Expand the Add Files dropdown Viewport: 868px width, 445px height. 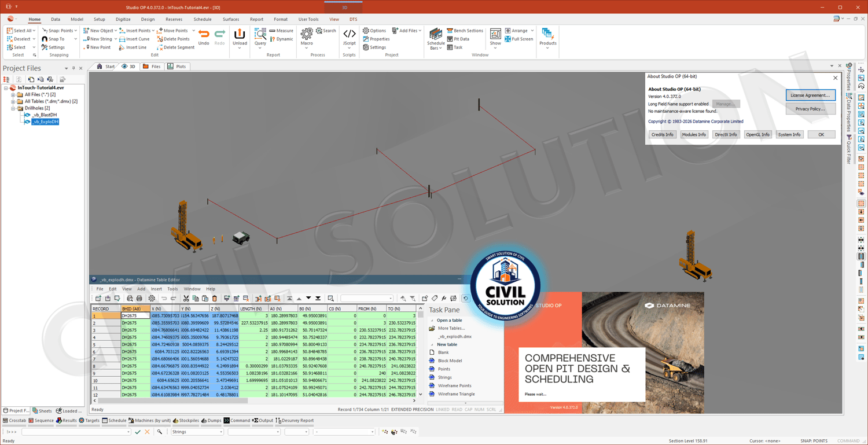[420, 31]
